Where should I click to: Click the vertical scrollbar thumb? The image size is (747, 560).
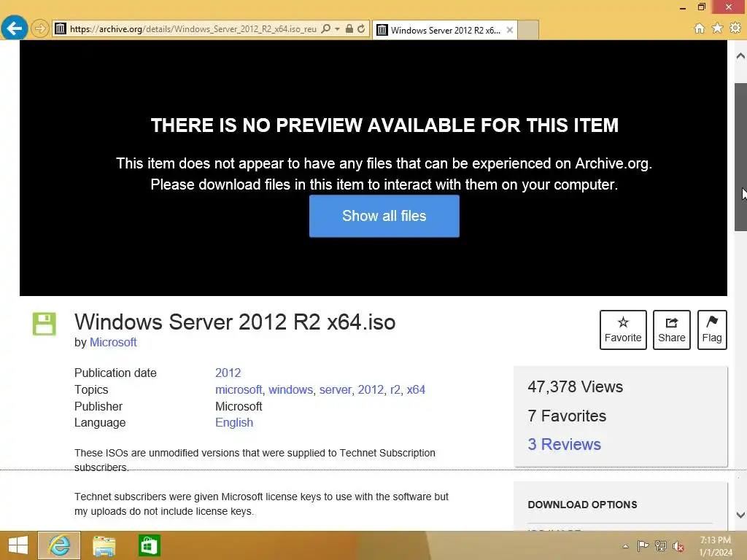pos(740,157)
